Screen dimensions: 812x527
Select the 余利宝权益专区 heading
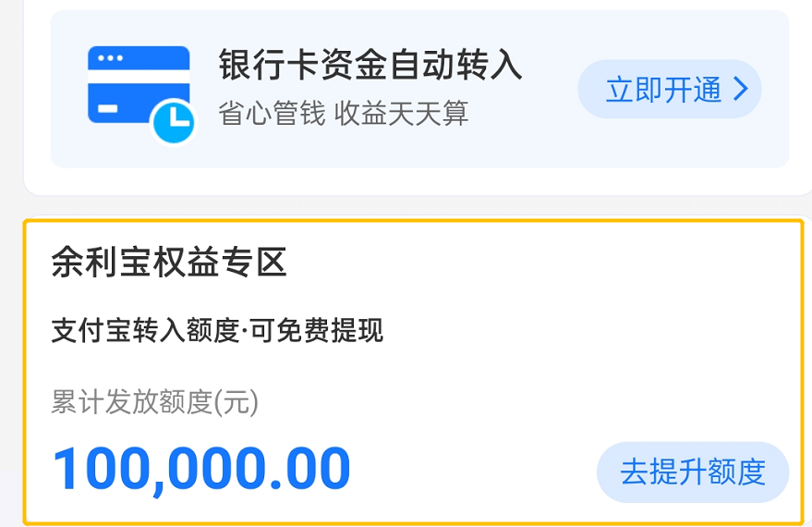tap(169, 263)
